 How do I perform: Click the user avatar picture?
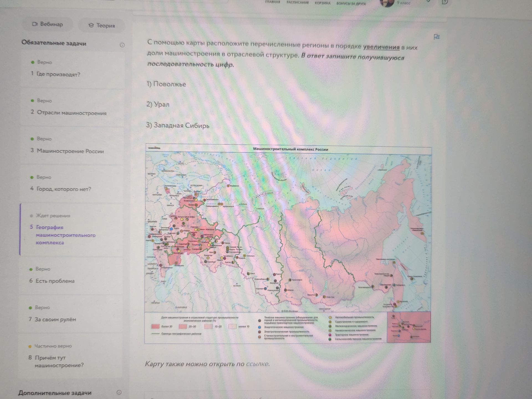pyautogui.click(x=387, y=3)
